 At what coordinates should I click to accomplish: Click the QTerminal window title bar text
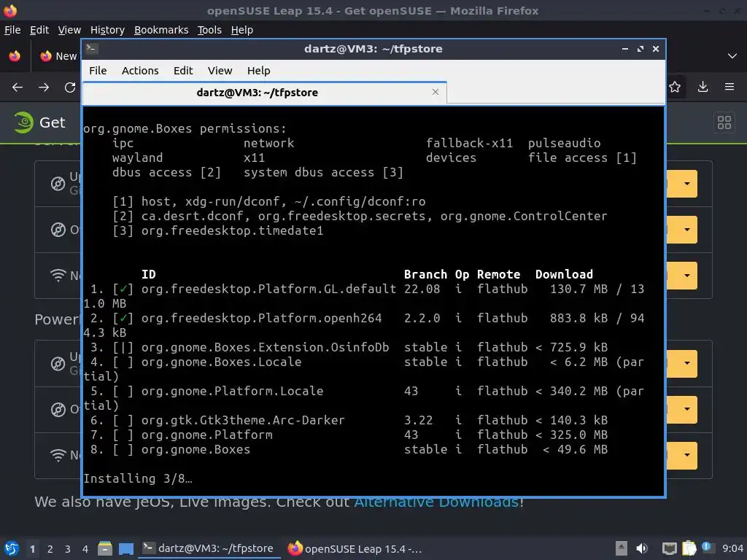coord(373,49)
